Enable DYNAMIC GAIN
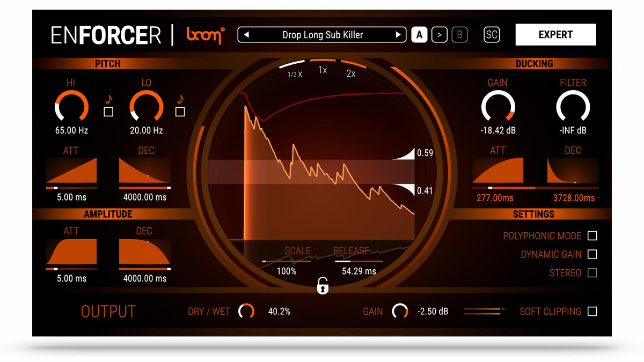The height and width of the screenshot is (362, 644). [592, 254]
